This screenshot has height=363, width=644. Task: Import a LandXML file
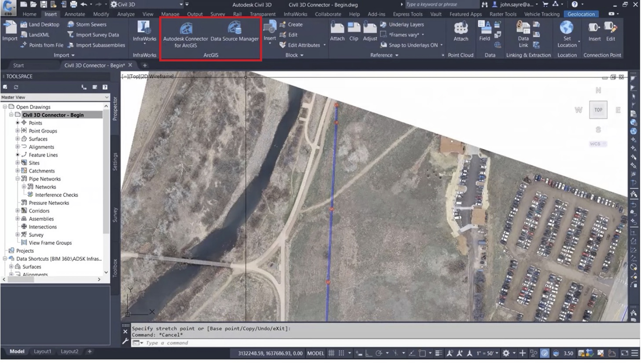coord(35,35)
